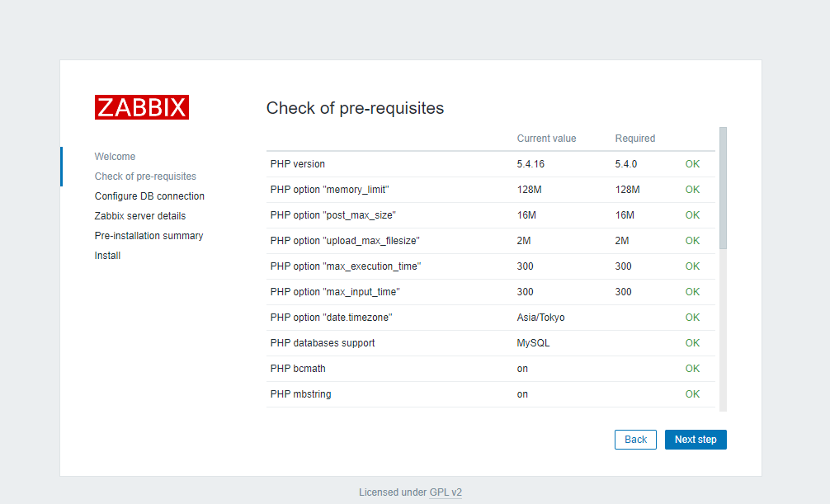The image size is (830, 504).
Task: Click OK status for PHP mbstring
Action: click(x=692, y=394)
